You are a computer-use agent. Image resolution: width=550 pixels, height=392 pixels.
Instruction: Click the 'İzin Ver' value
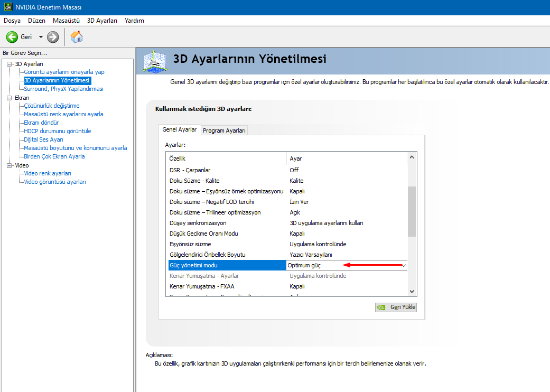(299, 202)
